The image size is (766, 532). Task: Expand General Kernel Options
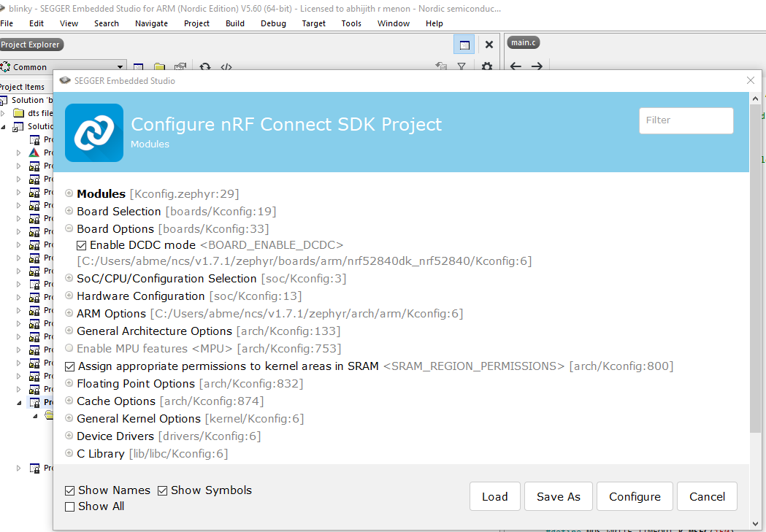pos(69,418)
